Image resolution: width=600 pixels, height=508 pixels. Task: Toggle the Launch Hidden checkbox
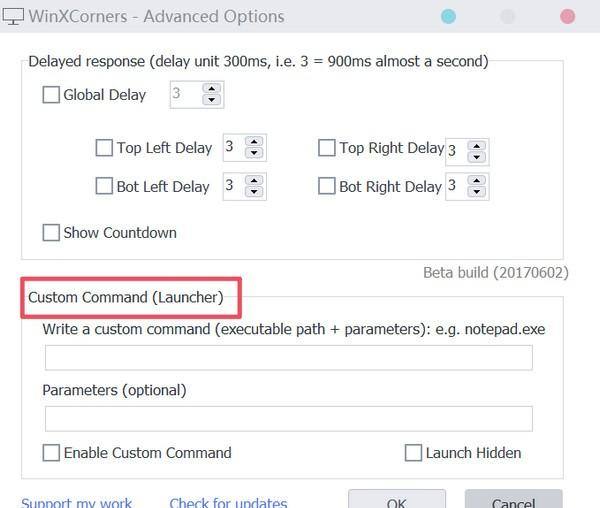[413, 453]
